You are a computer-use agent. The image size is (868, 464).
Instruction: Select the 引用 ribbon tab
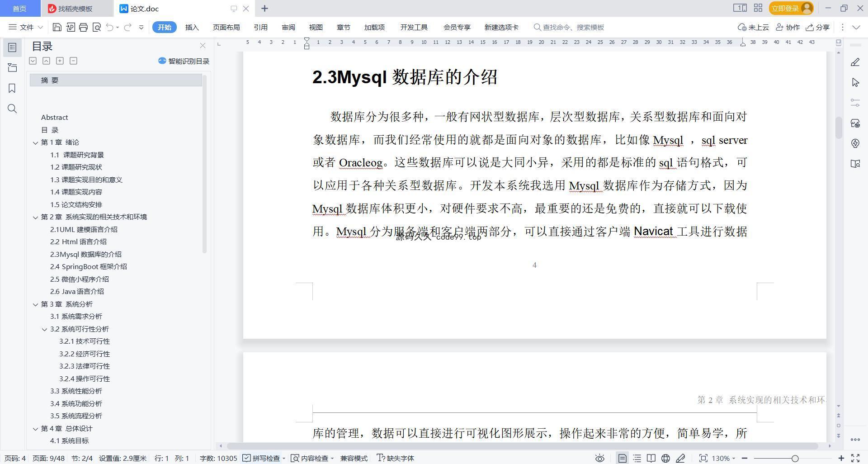coord(260,27)
